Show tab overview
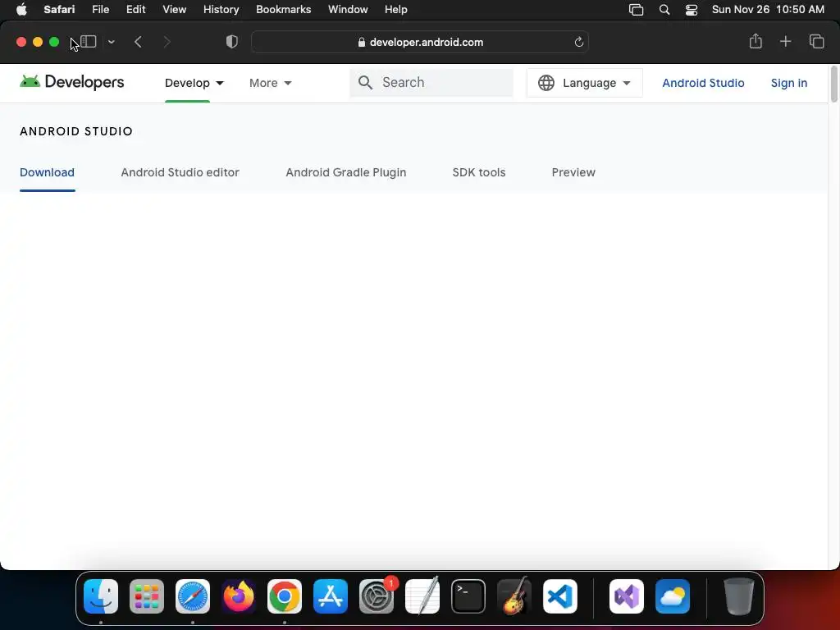Viewport: 840px width, 630px height. pyautogui.click(x=816, y=41)
